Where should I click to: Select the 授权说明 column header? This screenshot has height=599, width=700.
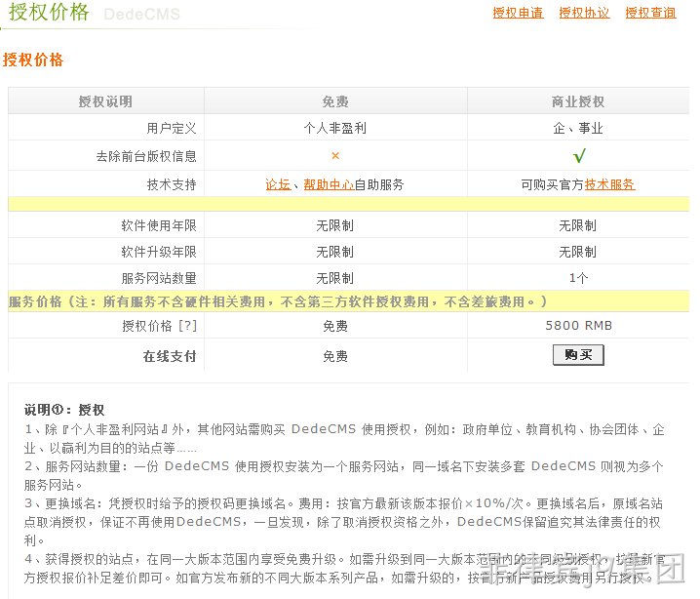click(x=106, y=101)
